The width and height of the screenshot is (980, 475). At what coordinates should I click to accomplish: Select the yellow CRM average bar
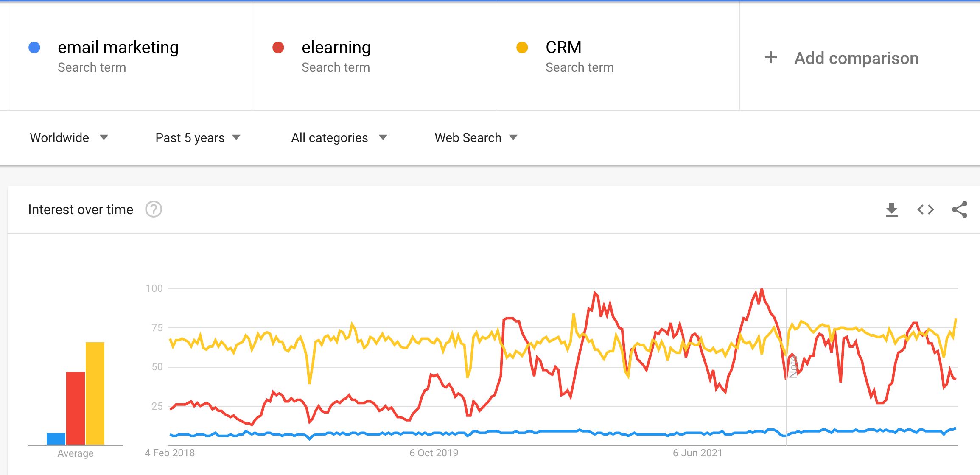[95, 394]
